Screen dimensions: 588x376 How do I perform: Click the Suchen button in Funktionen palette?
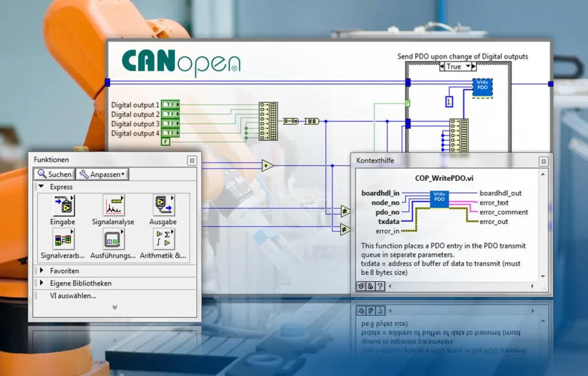coord(54,174)
